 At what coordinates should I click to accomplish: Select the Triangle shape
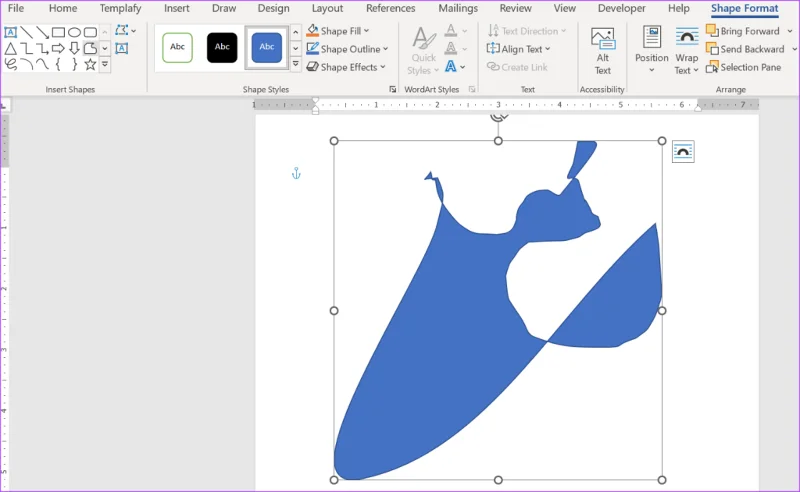point(10,49)
